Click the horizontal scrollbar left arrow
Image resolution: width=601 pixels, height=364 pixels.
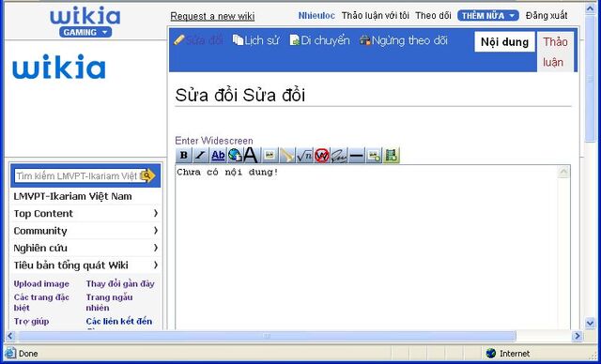pos(10,336)
